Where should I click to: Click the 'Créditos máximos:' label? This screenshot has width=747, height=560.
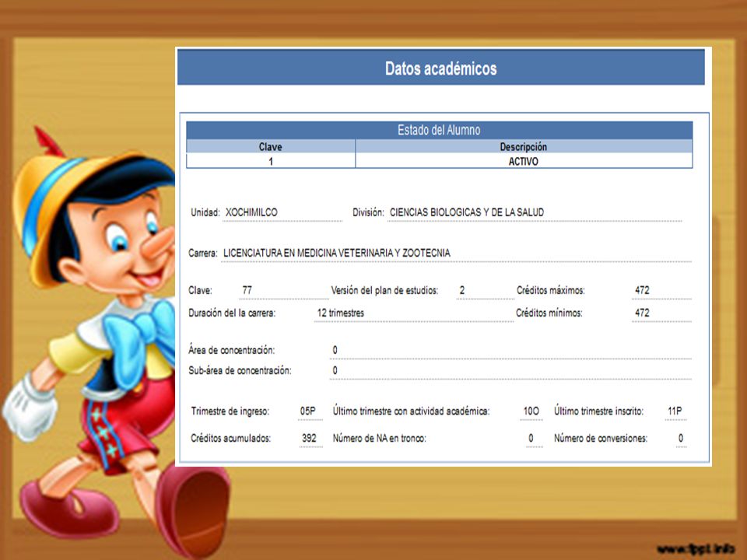[551, 290]
